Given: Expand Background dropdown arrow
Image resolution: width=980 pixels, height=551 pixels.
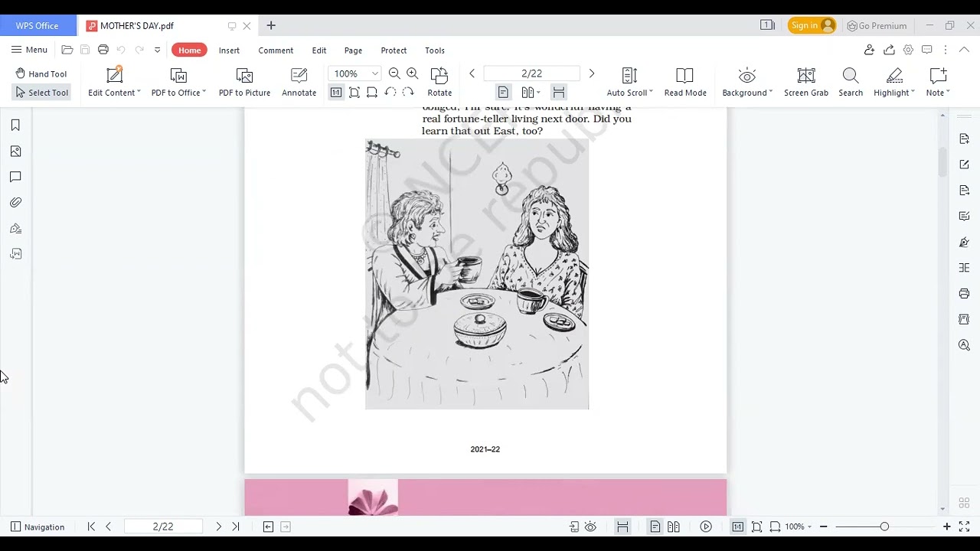Looking at the screenshot, I should coord(771,93).
